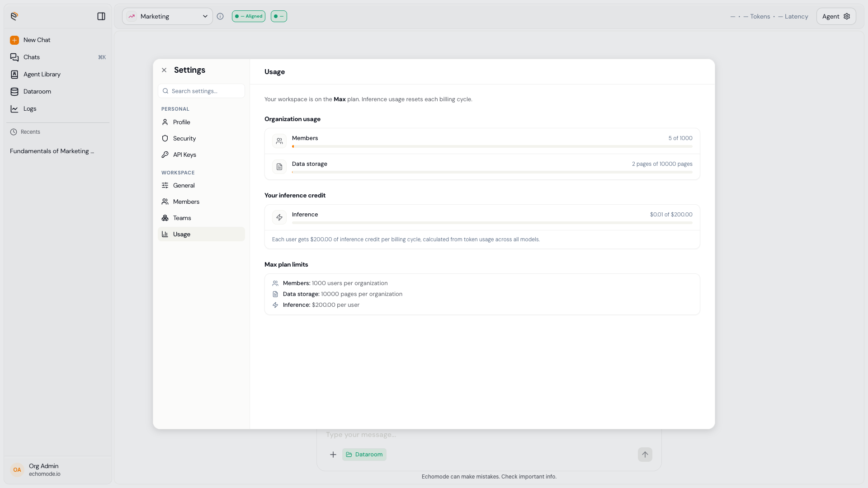Click the Members usage row icon

tap(279, 141)
